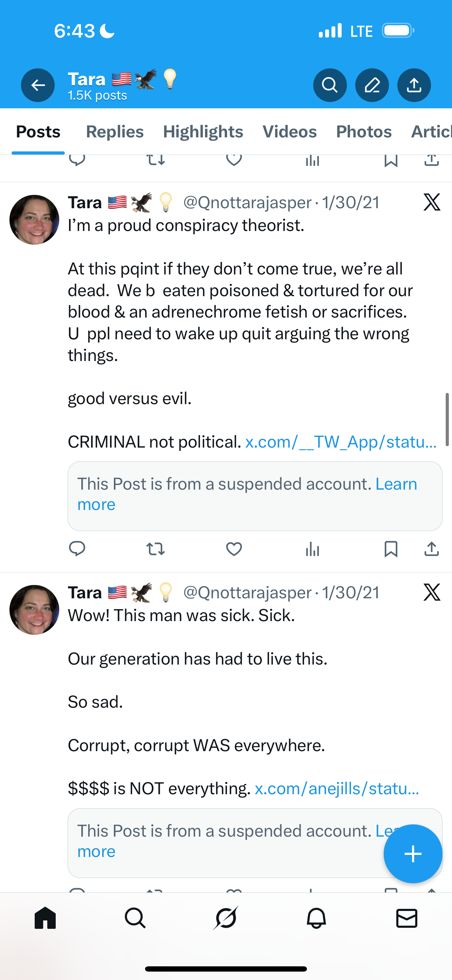Like the proud conspiracy theorist post
The image size is (452, 980).
[234, 549]
